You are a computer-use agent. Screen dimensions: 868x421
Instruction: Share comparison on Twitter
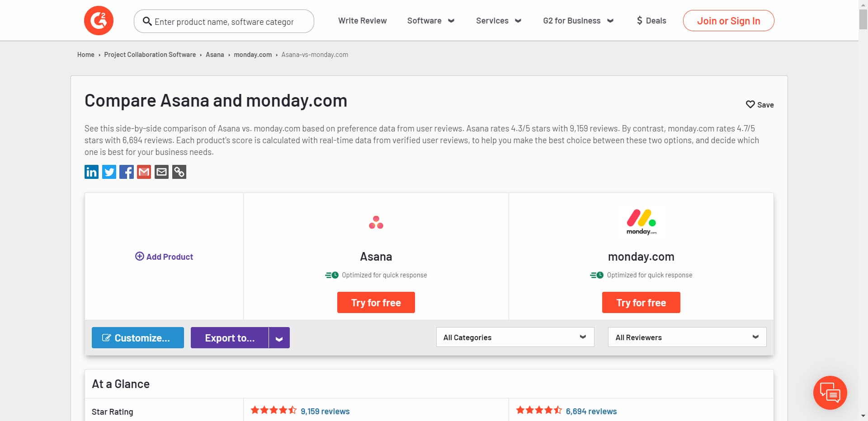pos(109,172)
